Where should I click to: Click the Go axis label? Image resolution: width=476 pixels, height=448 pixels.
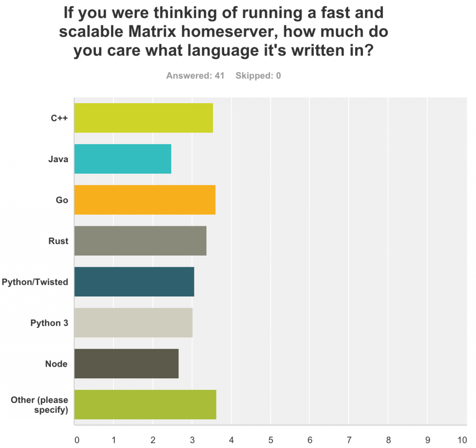point(62,200)
